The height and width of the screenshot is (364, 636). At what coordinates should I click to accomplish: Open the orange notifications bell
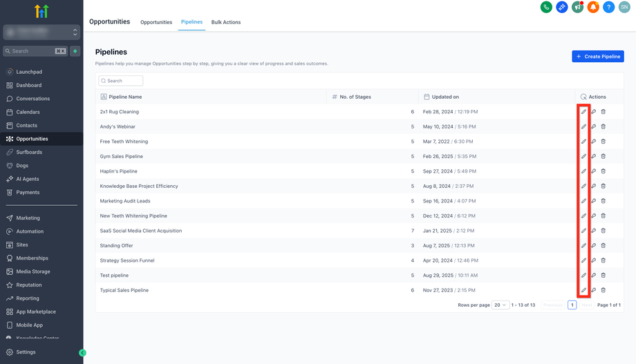[x=593, y=7]
